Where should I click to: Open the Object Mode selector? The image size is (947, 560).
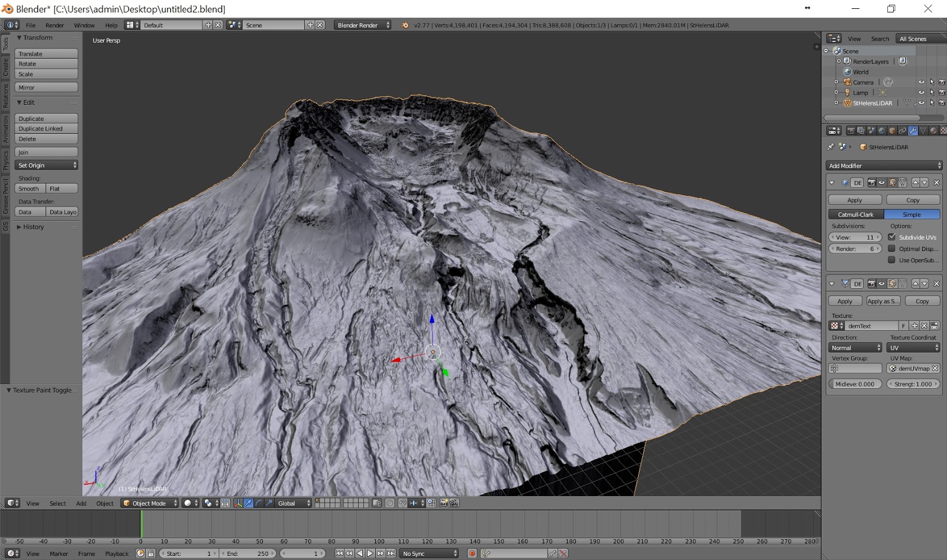click(x=150, y=503)
